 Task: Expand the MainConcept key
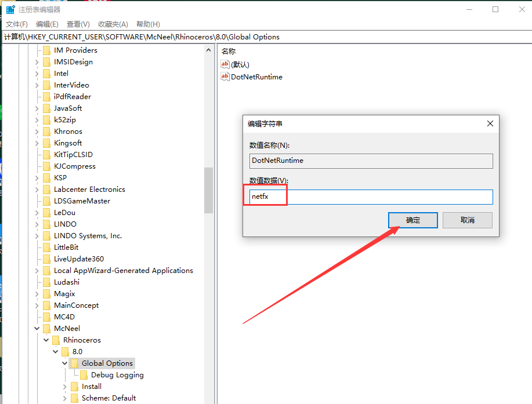[37, 305]
